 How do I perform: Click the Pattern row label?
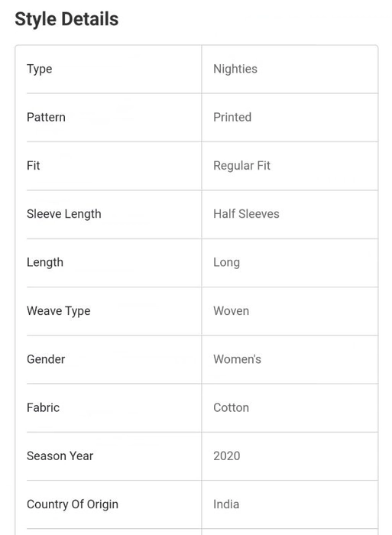(46, 118)
